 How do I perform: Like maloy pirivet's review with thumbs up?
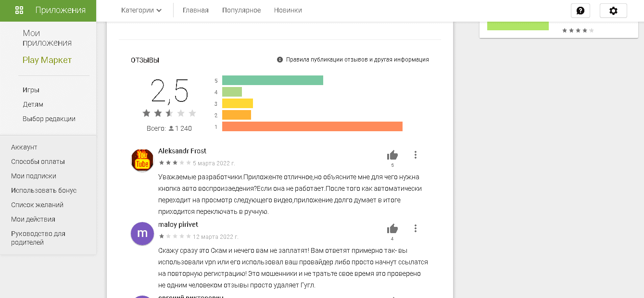tap(392, 227)
